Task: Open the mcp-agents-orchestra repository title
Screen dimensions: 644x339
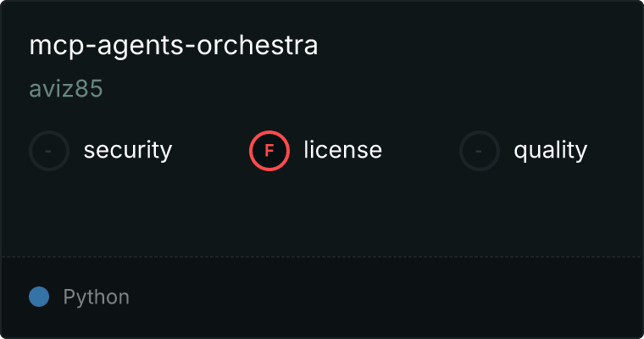Action: click(174, 46)
